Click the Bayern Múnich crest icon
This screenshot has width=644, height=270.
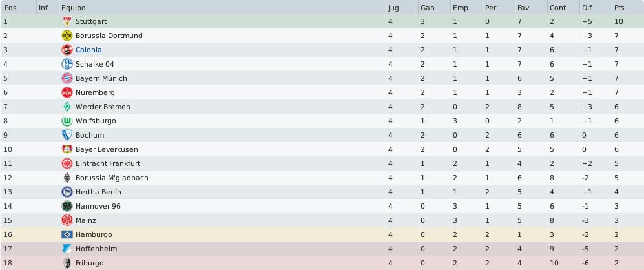pos(67,78)
